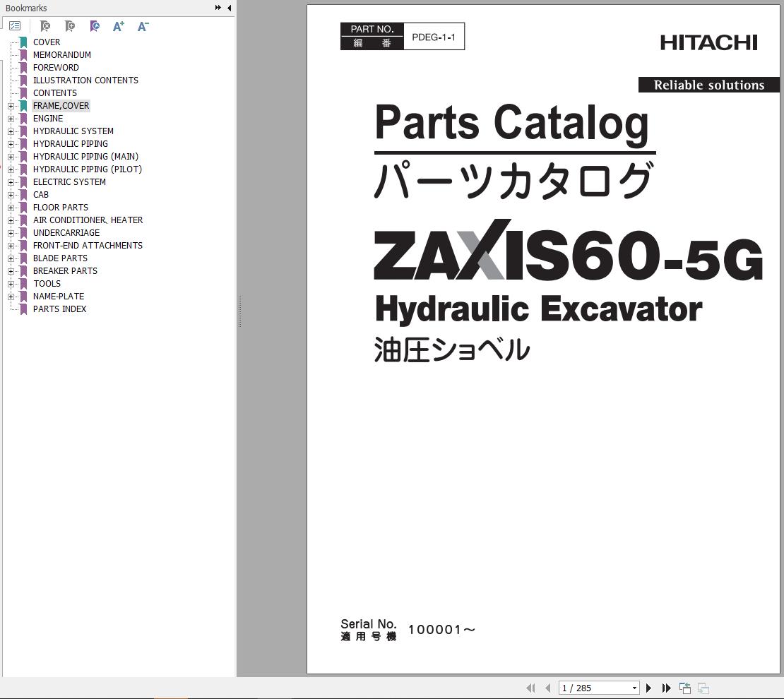Go to the first page
784x699 pixels.
530,688
